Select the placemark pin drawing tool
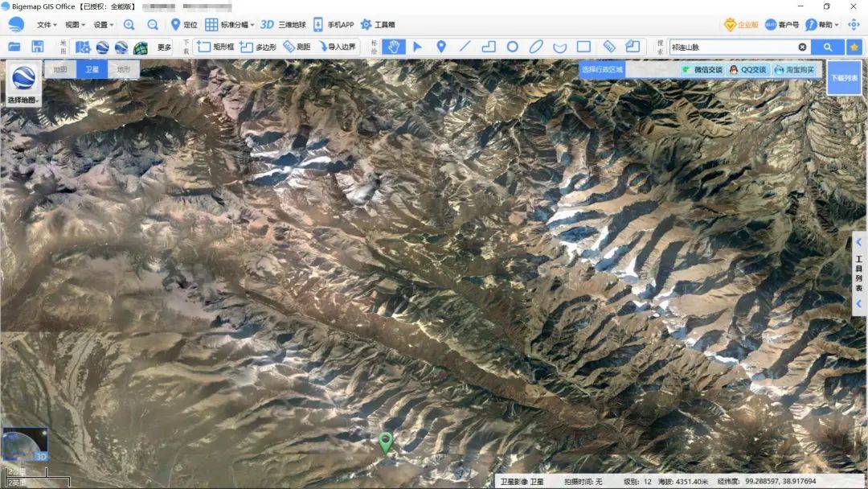Screen dimensions: 868x489 tap(440, 47)
